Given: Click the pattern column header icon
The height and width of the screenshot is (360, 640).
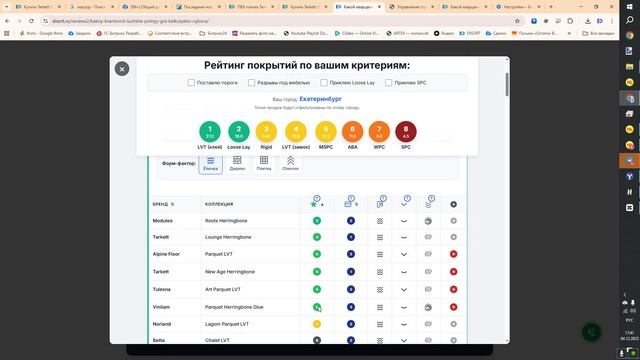Looking at the screenshot, I should click(x=380, y=204).
